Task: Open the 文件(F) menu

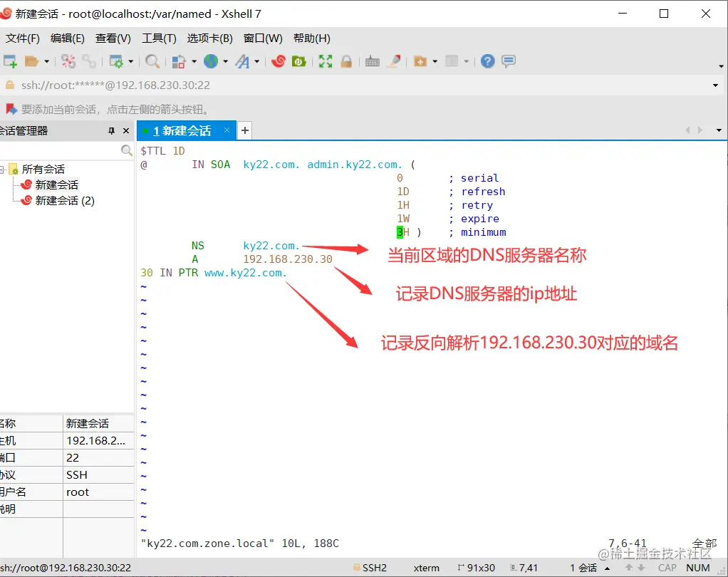Action: click(22, 38)
